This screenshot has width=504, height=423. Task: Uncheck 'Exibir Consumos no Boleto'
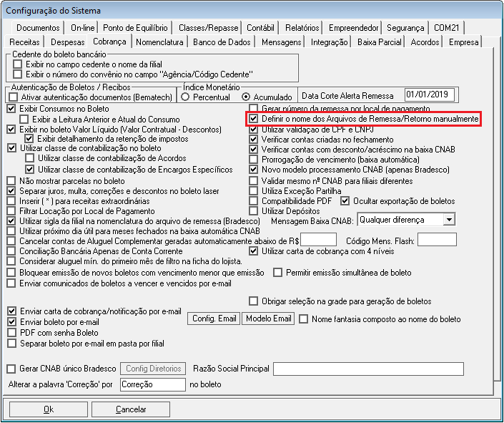[11, 109]
